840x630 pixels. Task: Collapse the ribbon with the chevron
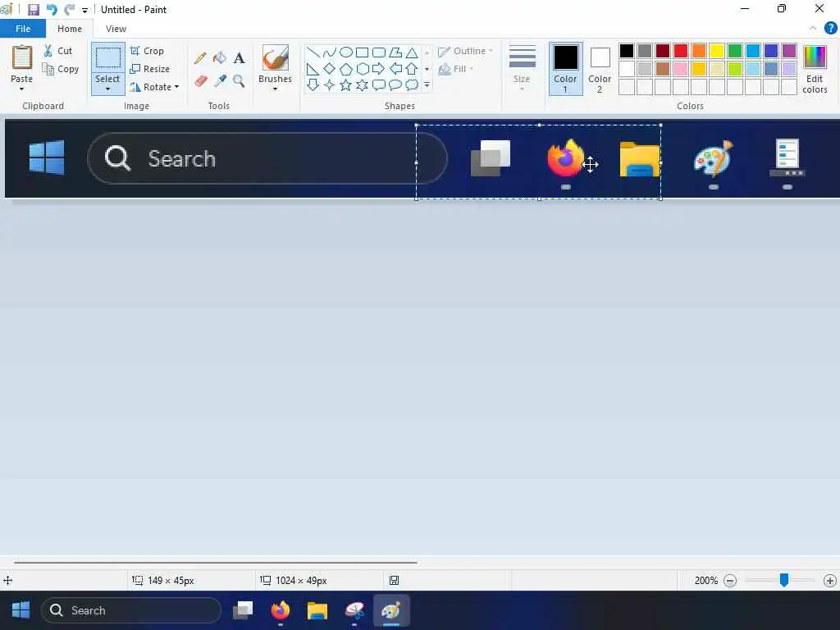813,28
